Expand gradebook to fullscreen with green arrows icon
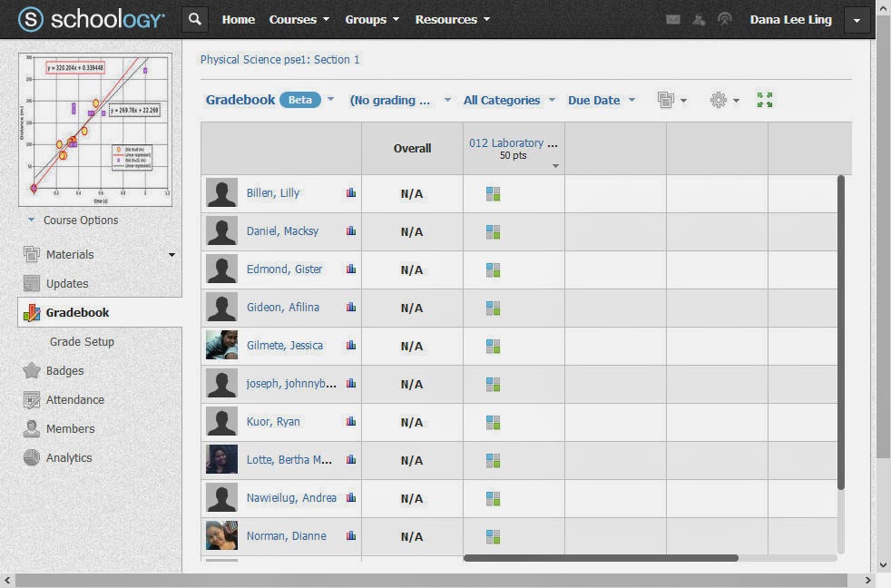Image resolution: width=891 pixels, height=588 pixels. 763,100
